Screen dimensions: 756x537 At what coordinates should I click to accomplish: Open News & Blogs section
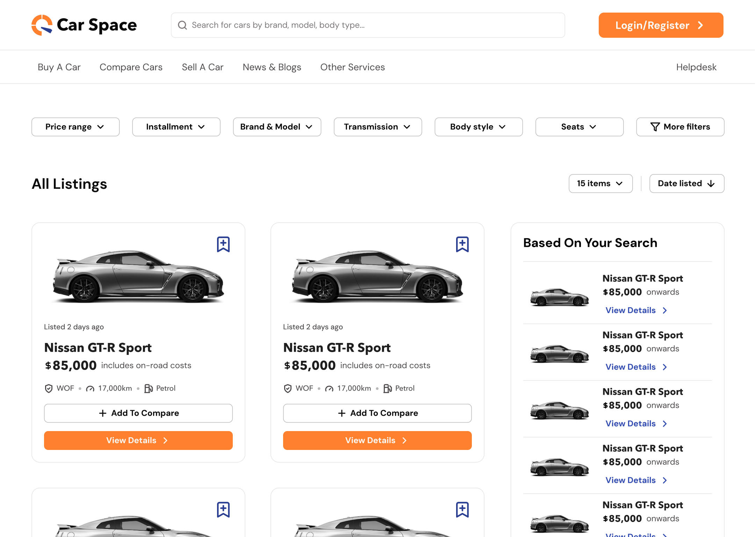point(272,67)
